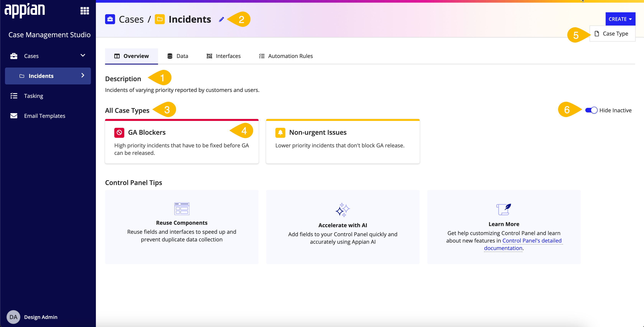Click the Cases breadcrumb link

[131, 19]
